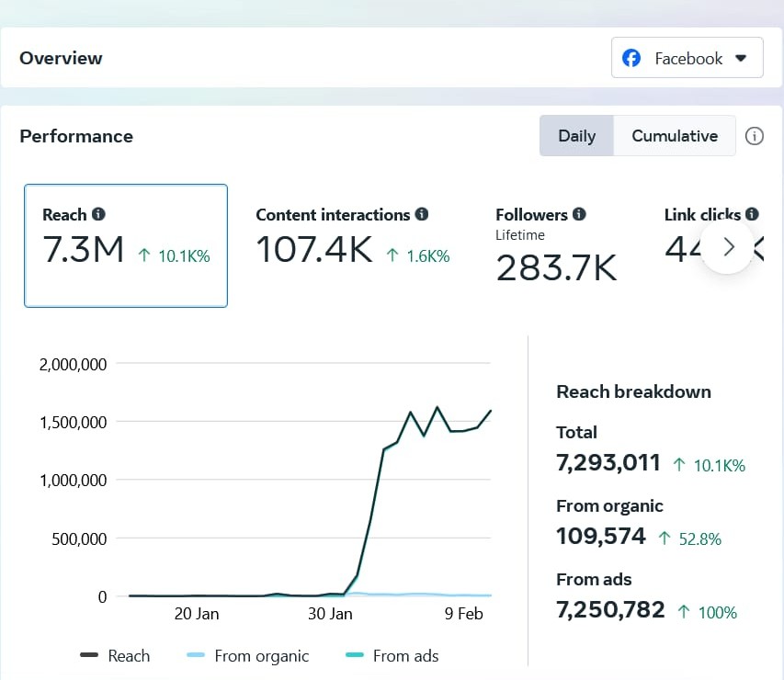Click the 7,250,782 From ads reach value
Viewport: 784px width, 680px height.
click(610, 609)
